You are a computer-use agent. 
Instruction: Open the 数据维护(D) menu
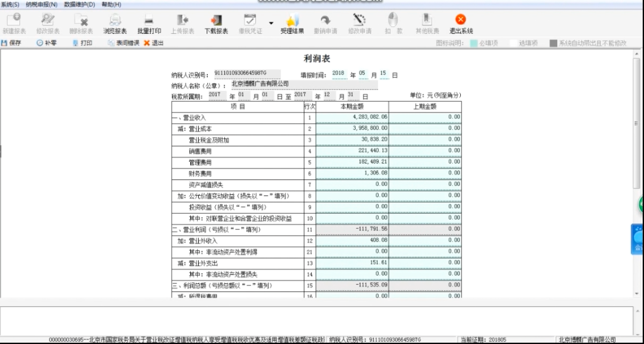point(79,4)
